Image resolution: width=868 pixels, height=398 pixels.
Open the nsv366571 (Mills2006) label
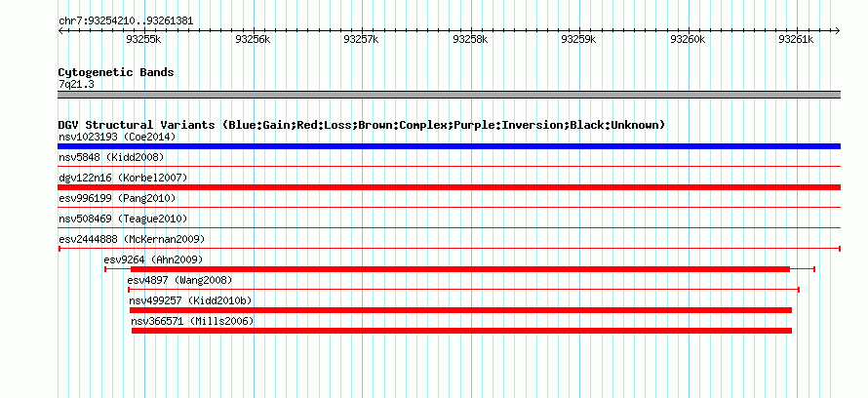pos(193,321)
